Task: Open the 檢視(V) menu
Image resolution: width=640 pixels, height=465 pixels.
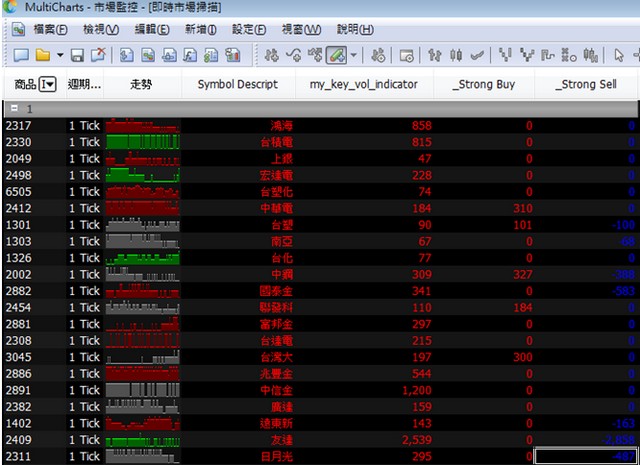Action: (101, 29)
